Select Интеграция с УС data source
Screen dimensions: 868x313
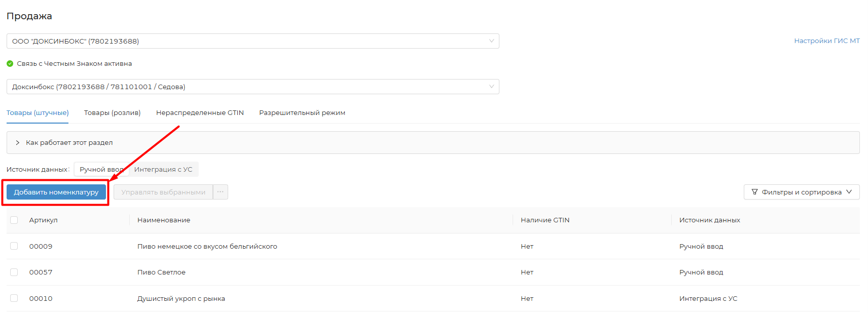point(163,170)
